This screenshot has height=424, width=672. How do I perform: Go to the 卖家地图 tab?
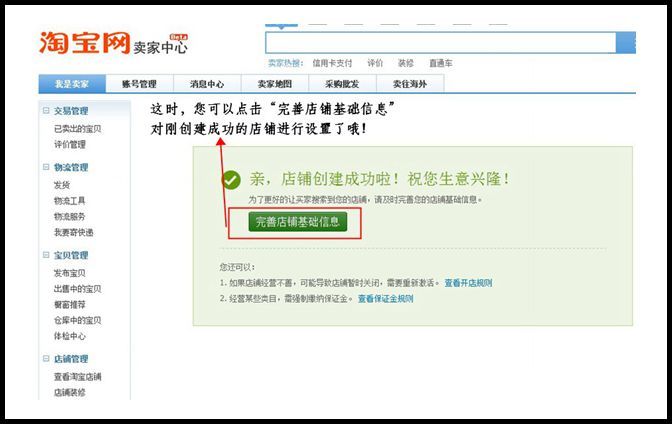(x=274, y=84)
